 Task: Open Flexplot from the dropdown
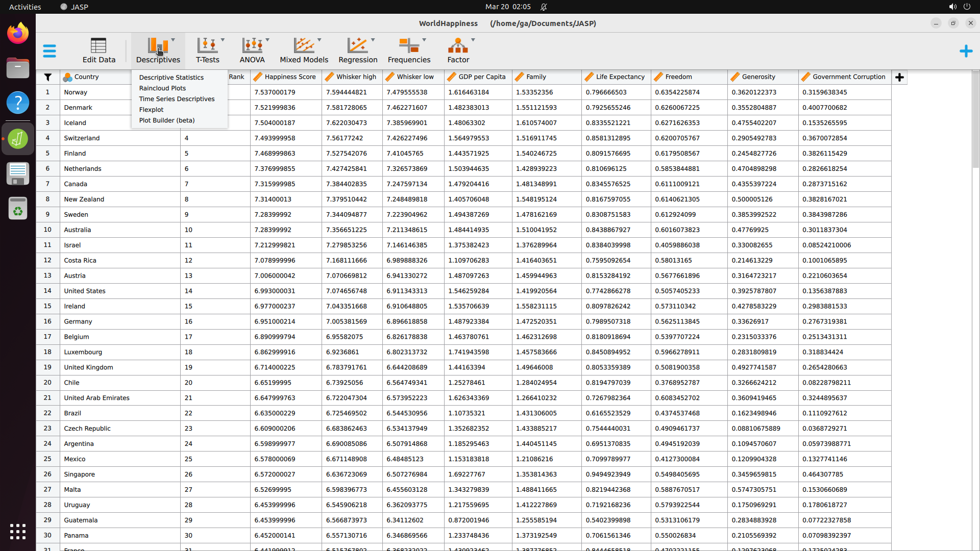151,110
